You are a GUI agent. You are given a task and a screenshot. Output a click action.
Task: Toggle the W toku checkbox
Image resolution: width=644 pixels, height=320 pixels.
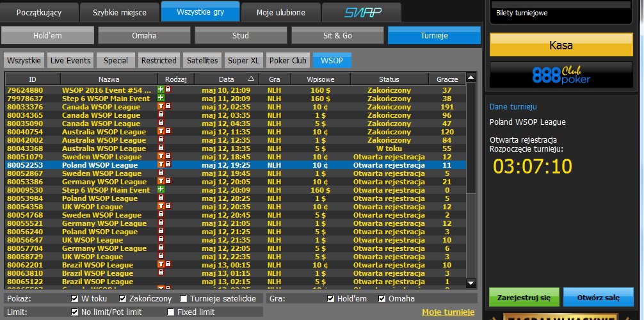75,299
